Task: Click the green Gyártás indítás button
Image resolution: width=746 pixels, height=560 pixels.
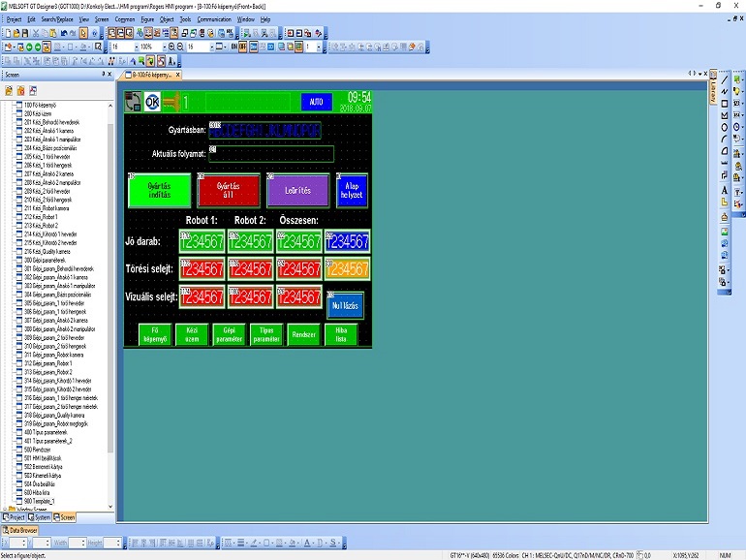Action: point(160,190)
